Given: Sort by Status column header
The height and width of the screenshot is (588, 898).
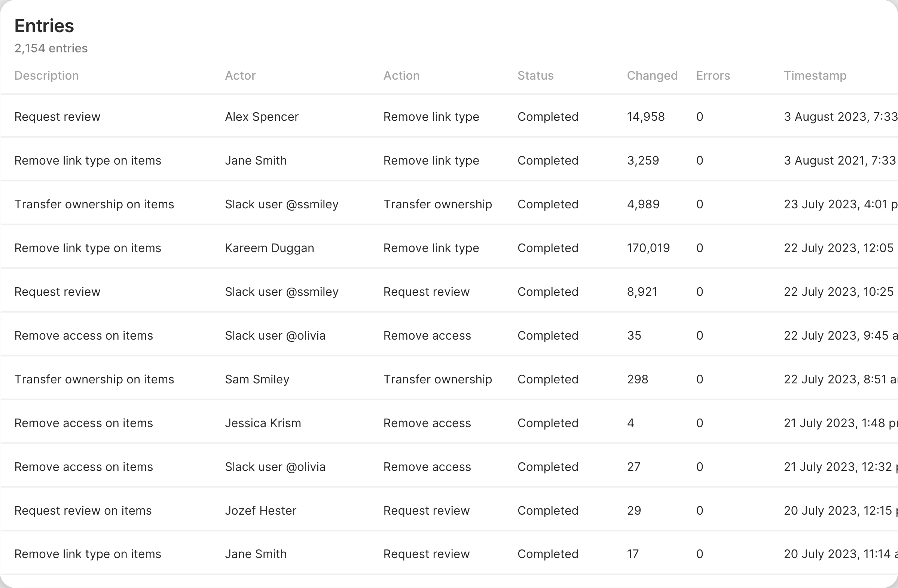Looking at the screenshot, I should (x=535, y=76).
